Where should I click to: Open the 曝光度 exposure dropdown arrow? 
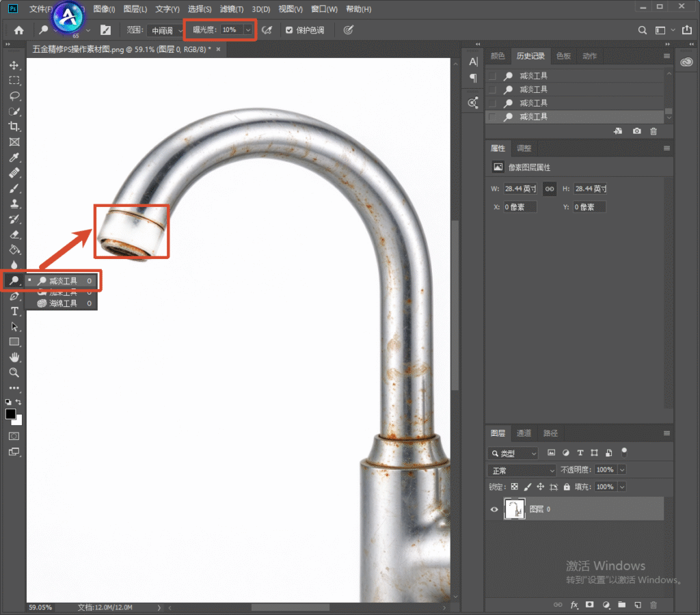click(248, 30)
